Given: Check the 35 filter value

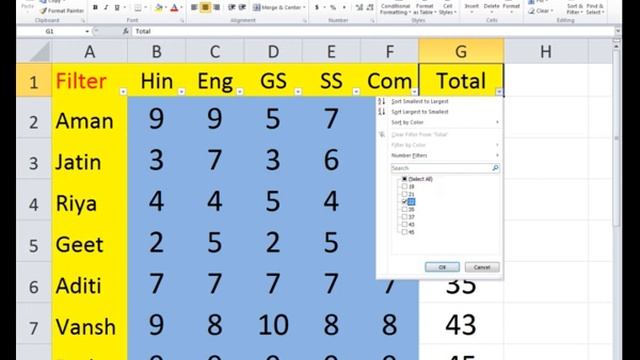Looking at the screenshot, I should click(404, 209).
